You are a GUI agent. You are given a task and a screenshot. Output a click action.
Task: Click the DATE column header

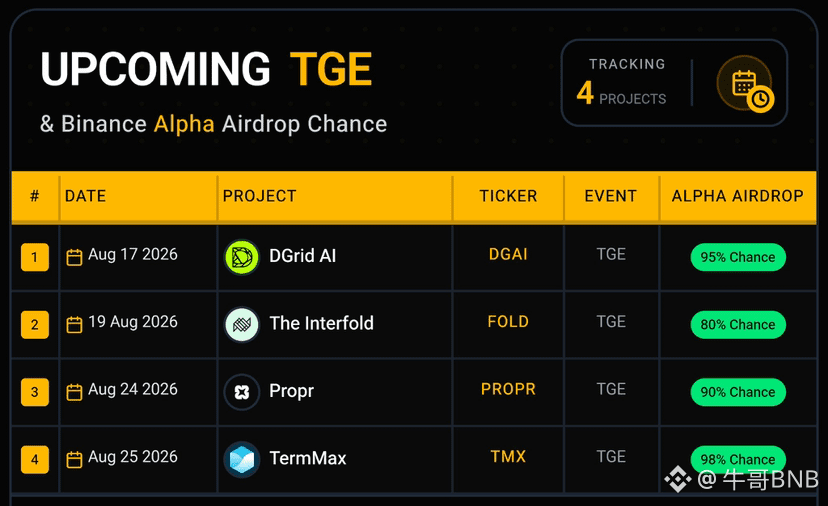86,196
